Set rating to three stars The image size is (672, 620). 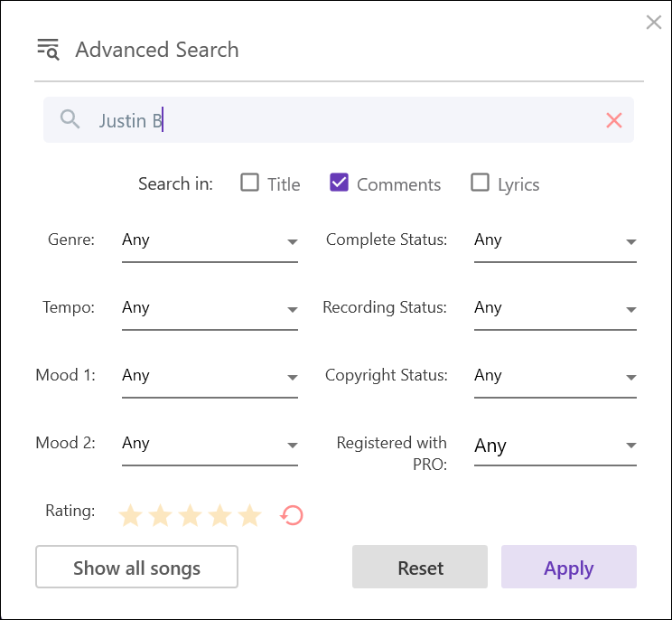pyautogui.click(x=190, y=516)
